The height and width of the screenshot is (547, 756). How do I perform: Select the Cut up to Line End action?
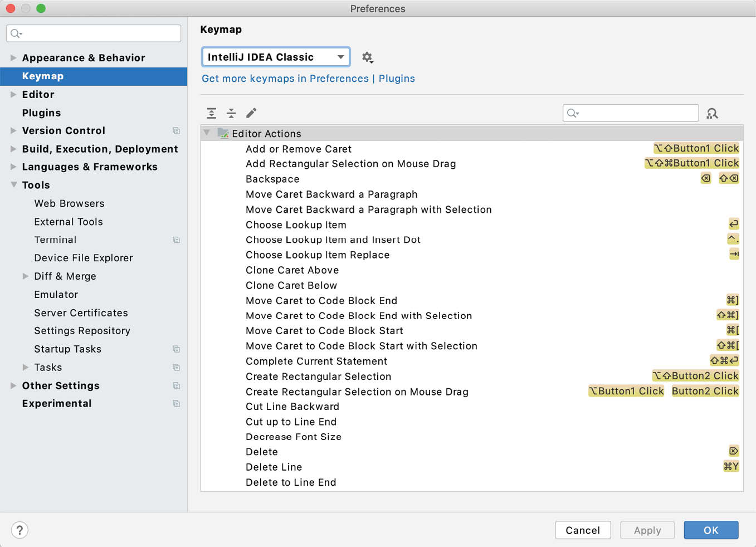(x=472, y=422)
